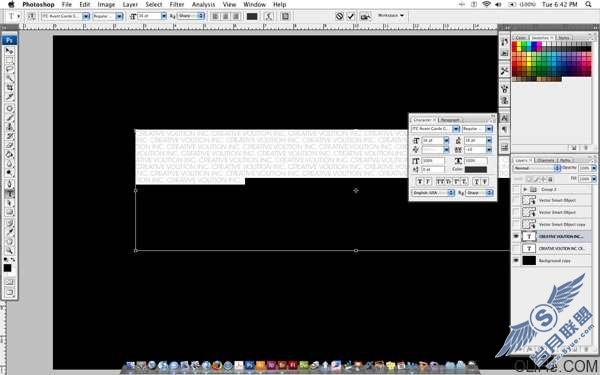Select the Lasso tool
Viewport: 600px width, 375px height.
[10, 70]
